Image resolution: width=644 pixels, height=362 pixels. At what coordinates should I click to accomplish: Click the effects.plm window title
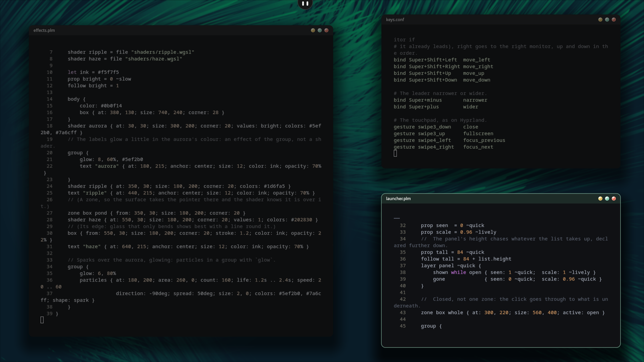tap(44, 30)
